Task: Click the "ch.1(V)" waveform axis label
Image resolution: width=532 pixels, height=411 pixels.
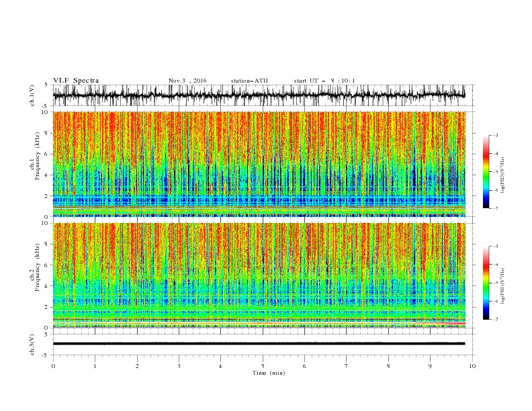Action: point(32,95)
